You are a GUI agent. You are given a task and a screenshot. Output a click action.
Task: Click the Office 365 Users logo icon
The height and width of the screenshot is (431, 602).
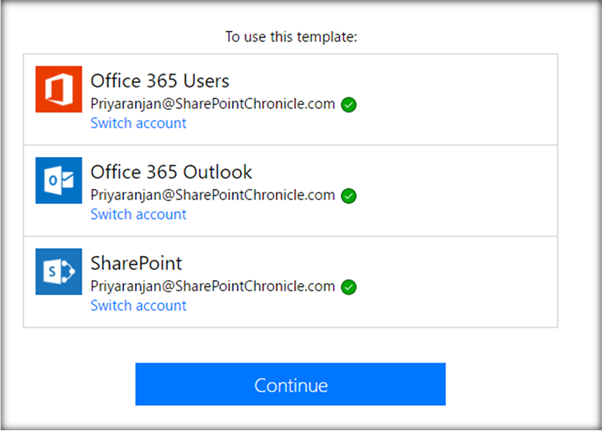58,89
